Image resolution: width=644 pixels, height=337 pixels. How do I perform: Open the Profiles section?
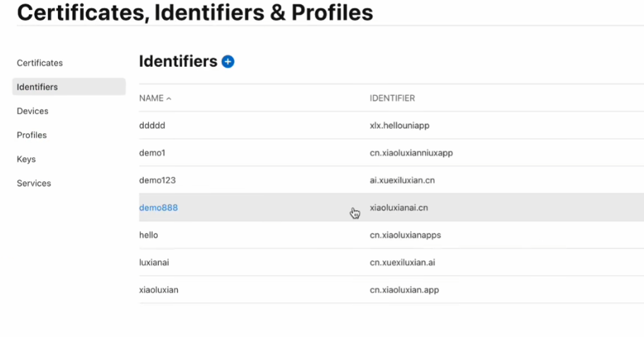point(32,135)
